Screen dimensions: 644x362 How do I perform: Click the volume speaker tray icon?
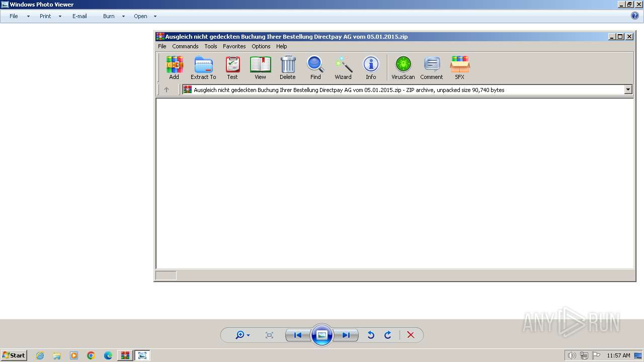pyautogui.click(x=572, y=355)
